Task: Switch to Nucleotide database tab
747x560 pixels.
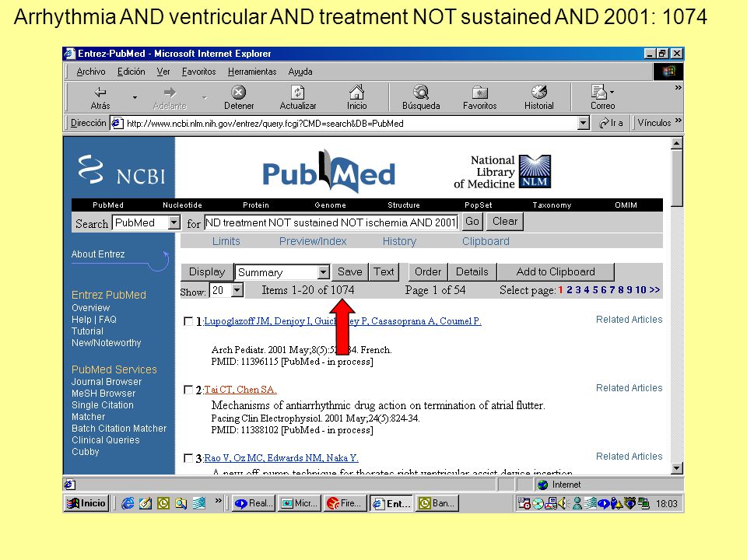Action: tap(182, 205)
